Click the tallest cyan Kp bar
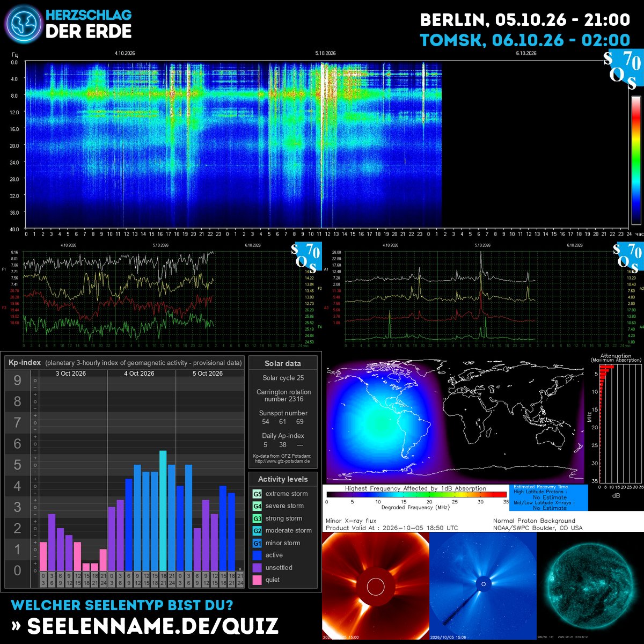The height and width of the screenshot is (644, 644). pos(163,510)
